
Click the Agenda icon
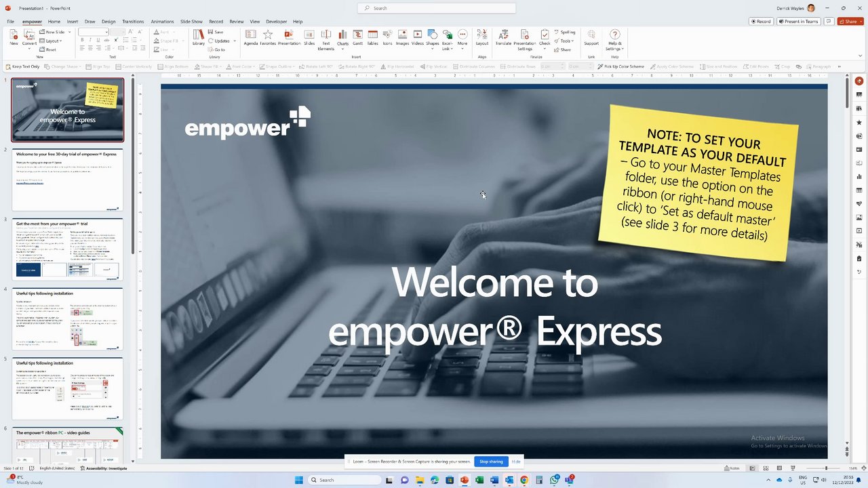coord(251,37)
